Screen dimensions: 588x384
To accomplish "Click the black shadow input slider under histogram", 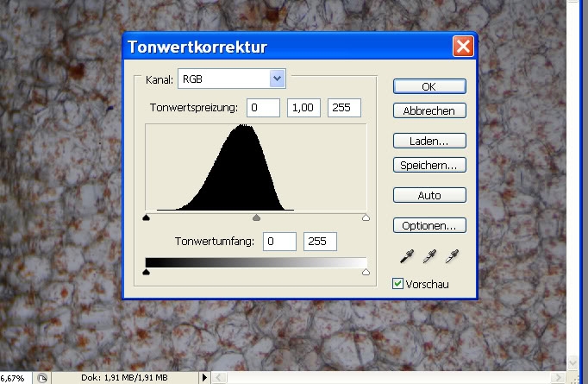I will (146, 218).
